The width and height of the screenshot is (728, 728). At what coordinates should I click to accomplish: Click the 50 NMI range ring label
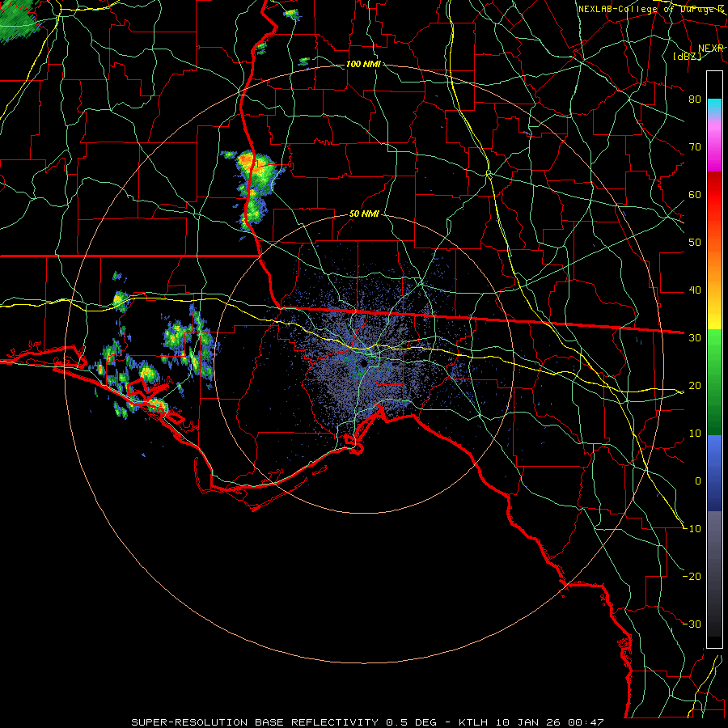click(364, 214)
